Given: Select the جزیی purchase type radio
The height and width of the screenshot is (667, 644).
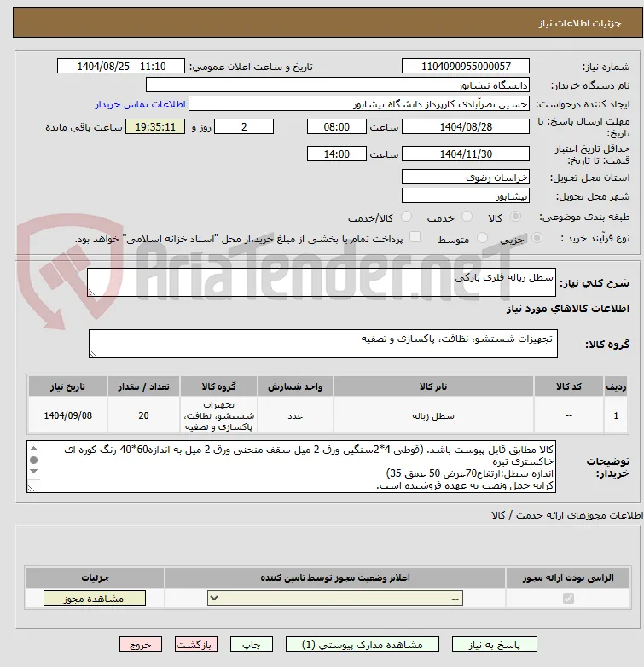Looking at the screenshot, I should (537, 238).
